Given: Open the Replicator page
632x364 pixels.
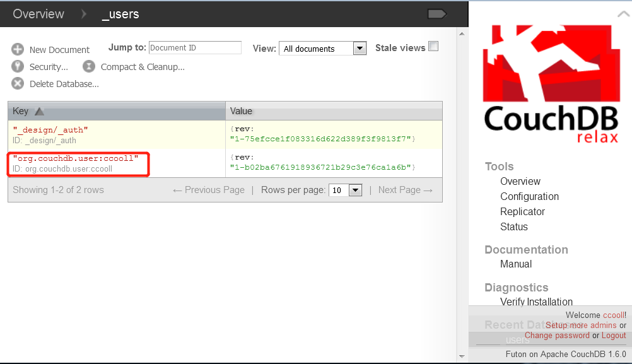Looking at the screenshot, I should tap(522, 211).
